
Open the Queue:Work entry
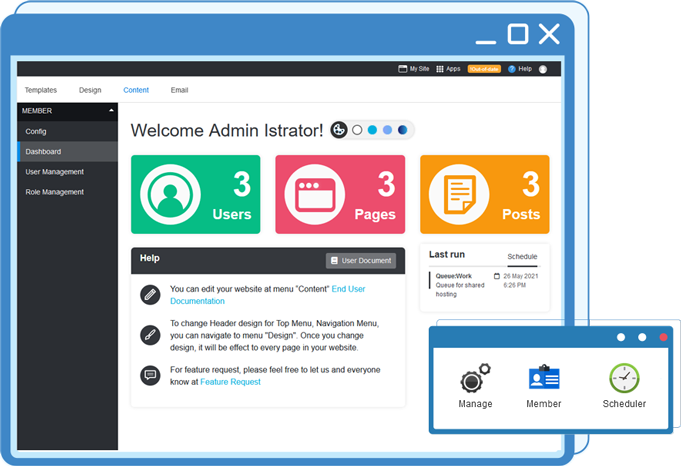point(453,276)
